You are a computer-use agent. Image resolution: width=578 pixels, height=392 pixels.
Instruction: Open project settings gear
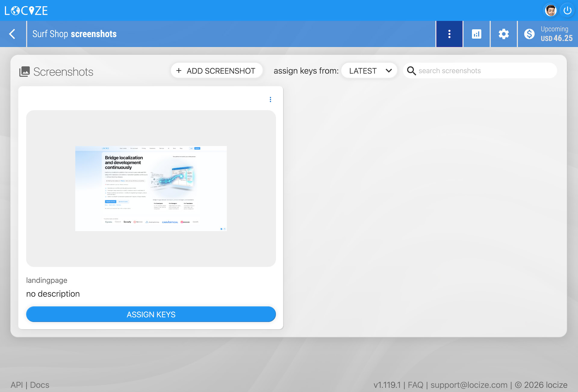click(x=504, y=34)
